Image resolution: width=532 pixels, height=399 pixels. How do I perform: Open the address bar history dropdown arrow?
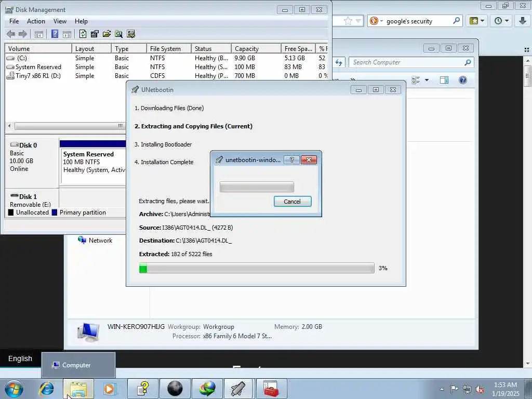coord(357,21)
